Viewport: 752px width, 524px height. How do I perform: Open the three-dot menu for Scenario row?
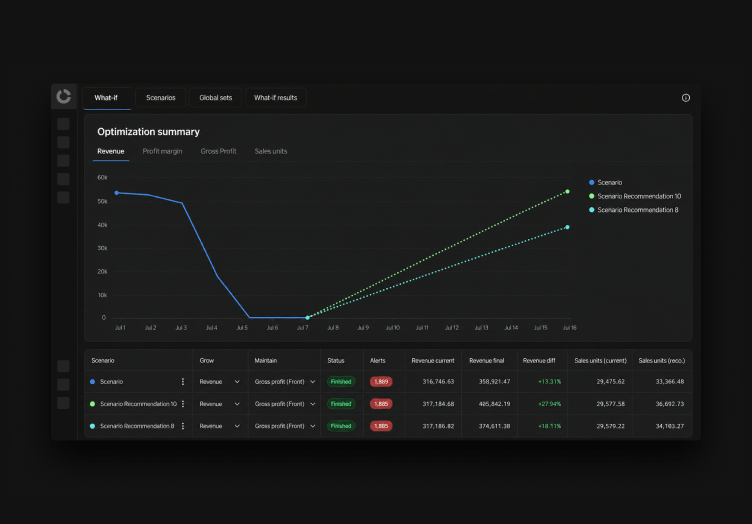[183, 382]
